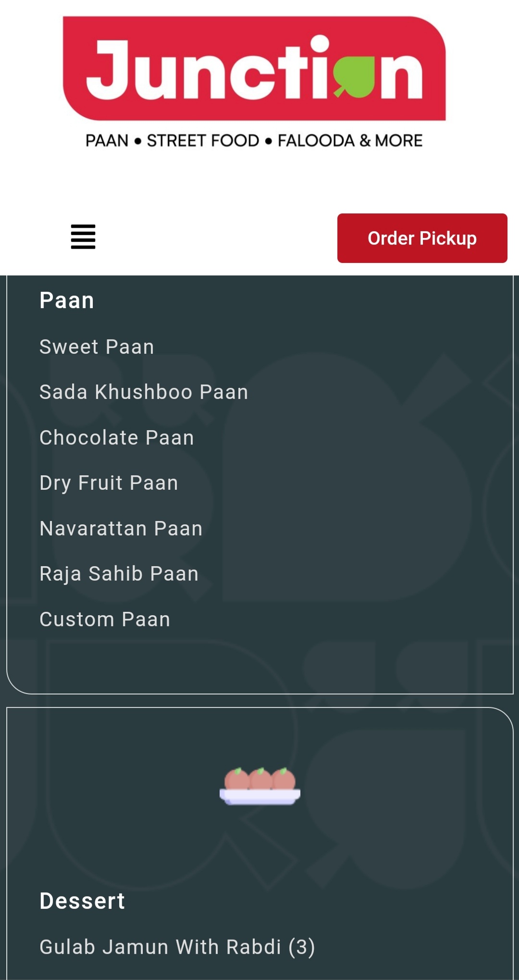519x980 pixels.
Task: Click STREET FOOD in the tagline
Action: [203, 140]
